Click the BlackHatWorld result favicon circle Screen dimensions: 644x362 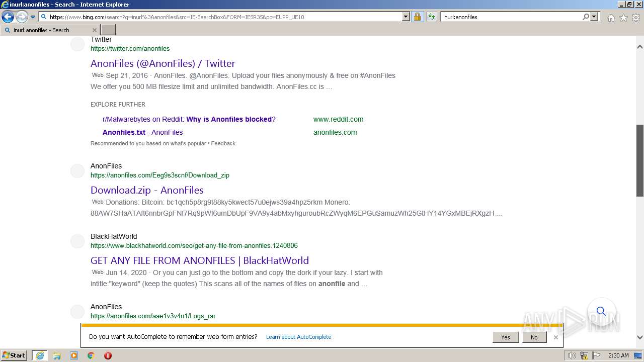[x=77, y=241]
